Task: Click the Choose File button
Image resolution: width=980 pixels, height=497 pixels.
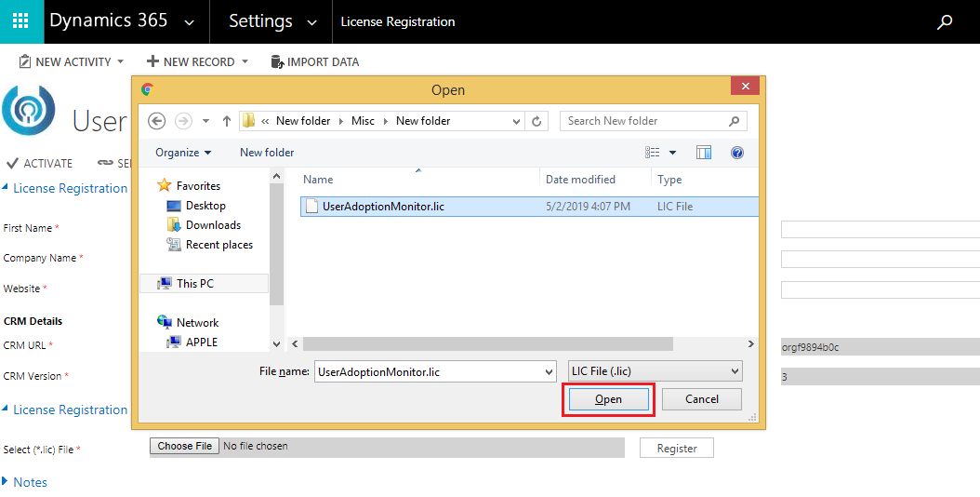Action: coord(184,446)
